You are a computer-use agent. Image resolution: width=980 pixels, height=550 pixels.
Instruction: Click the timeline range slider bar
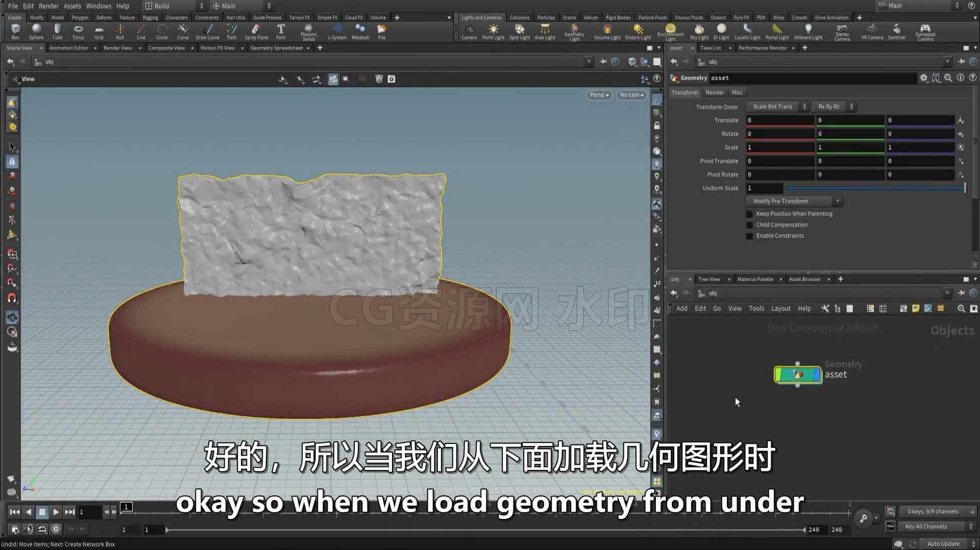485,530
